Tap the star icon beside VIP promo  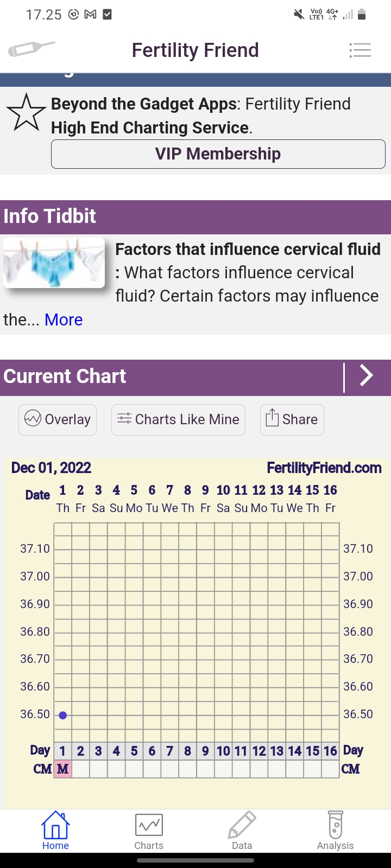tap(26, 113)
